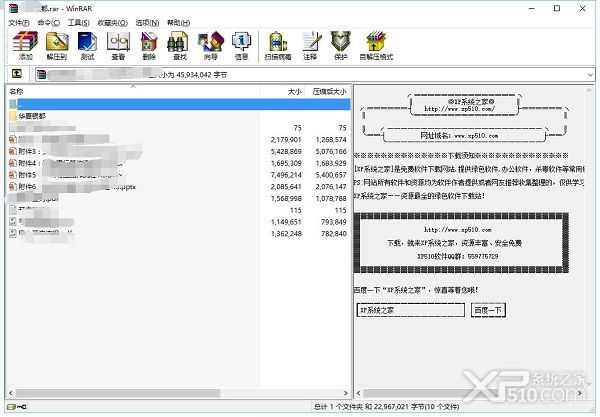Click the 华夏银都 folder icon
The image size is (600, 417).
point(13,116)
